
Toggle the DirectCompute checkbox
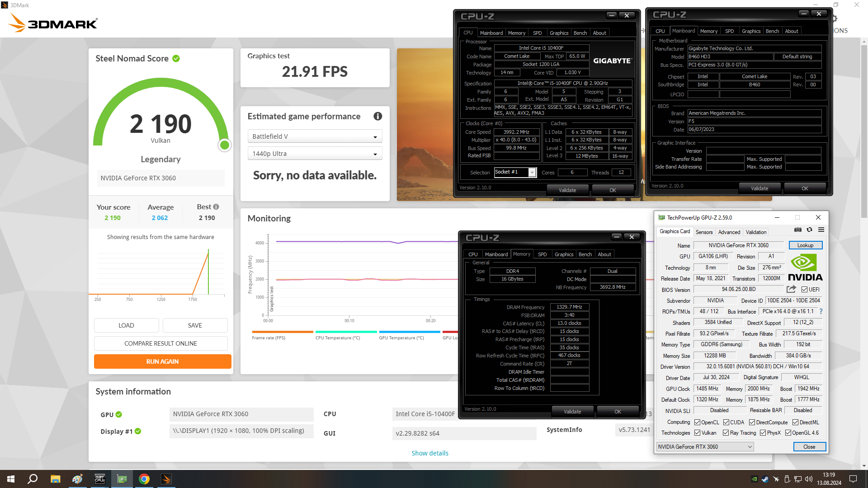point(752,422)
